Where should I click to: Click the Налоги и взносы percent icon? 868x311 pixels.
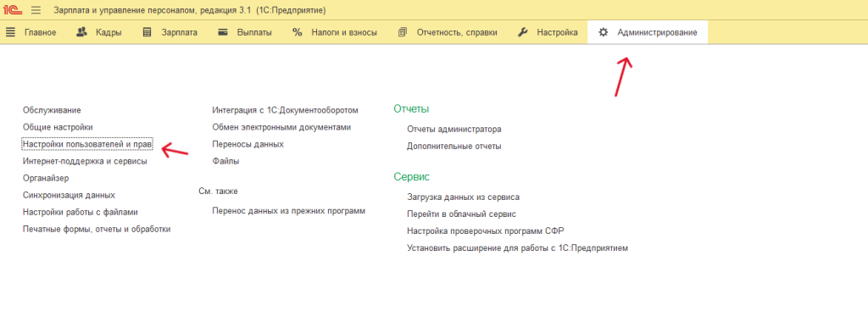pyautogui.click(x=298, y=32)
